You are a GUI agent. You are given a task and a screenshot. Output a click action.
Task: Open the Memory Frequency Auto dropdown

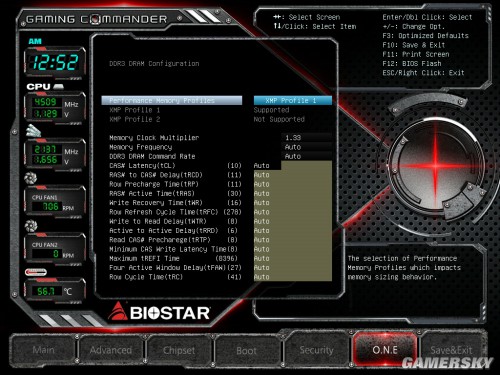(307, 147)
